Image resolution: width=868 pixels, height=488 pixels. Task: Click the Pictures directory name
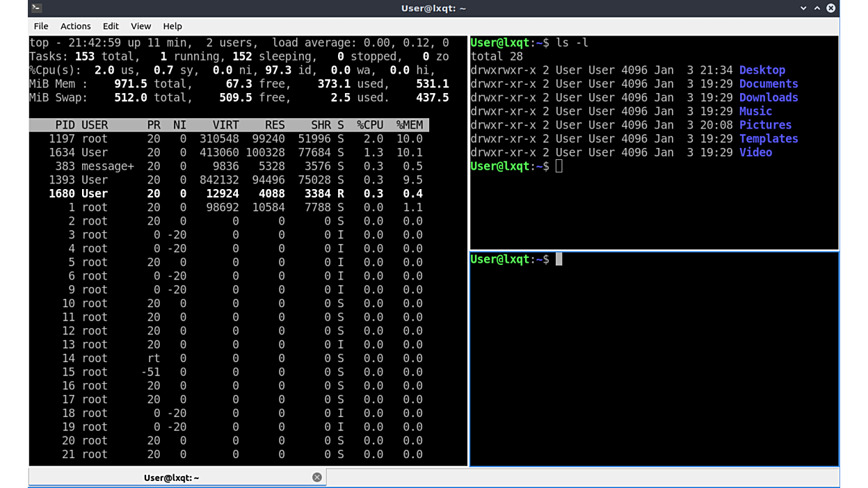coord(765,125)
